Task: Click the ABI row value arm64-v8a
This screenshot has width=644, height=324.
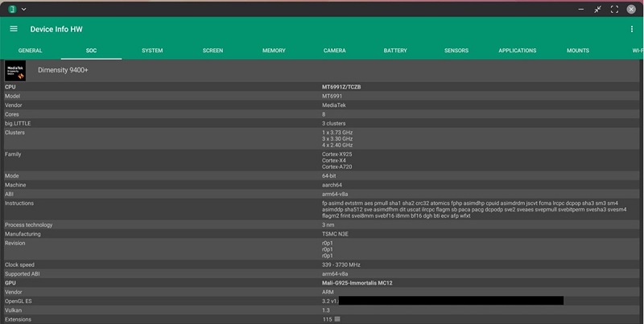Action: point(335,194)
